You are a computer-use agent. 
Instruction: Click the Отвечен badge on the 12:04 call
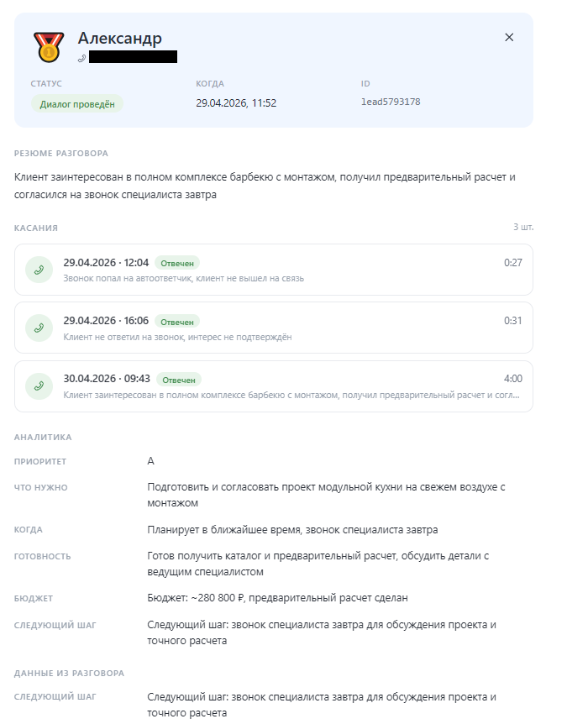(177, 263)
